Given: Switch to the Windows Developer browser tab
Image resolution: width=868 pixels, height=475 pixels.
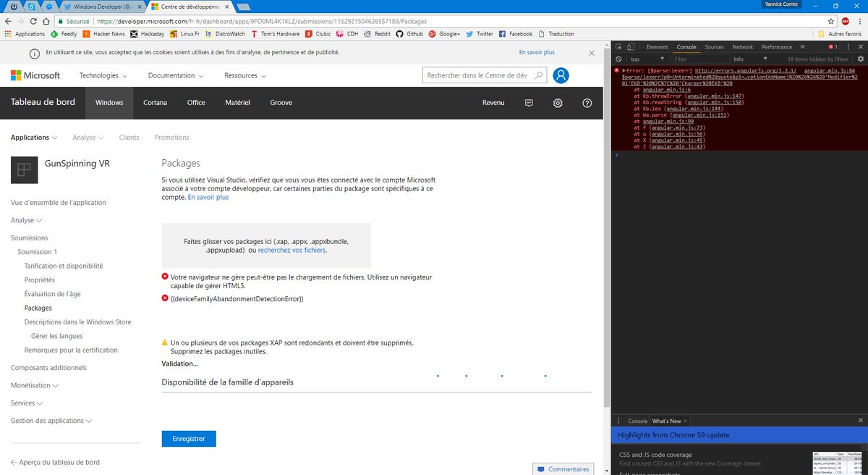Looking at the screenshot, I should 101,6.
